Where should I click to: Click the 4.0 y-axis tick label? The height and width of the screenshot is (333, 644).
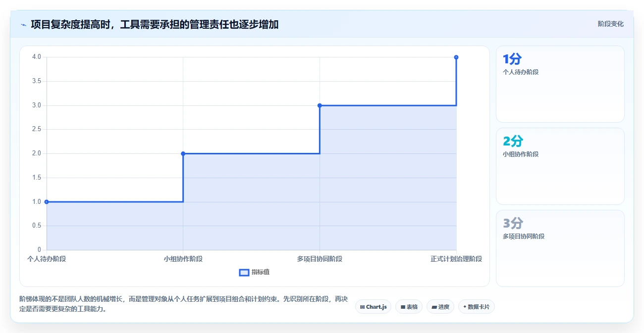tap(37, 57)
